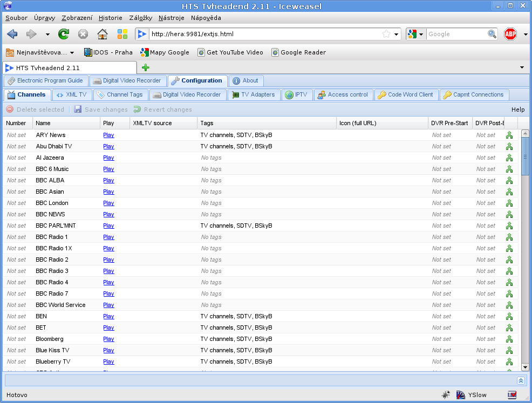Image resolution: width=532 pixels, height=403 pixels.
Task: Click the colorful grid icon beside Home
Action: 122,34
